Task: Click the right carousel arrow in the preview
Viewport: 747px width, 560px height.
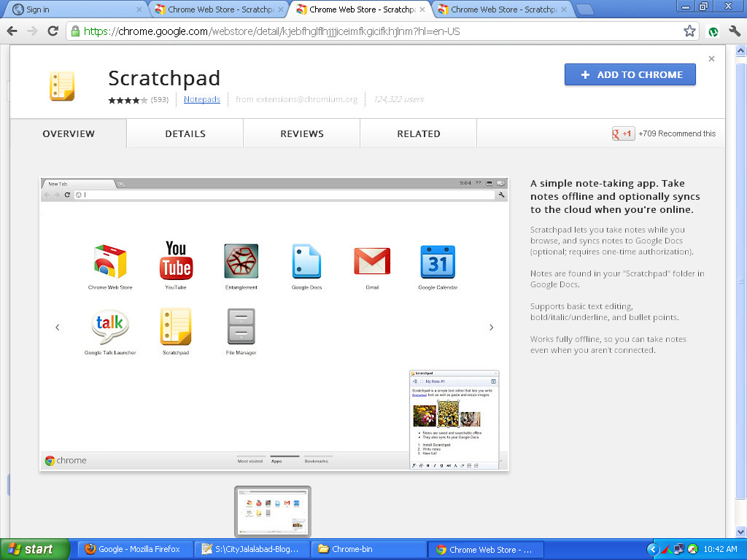Action: 492,327
